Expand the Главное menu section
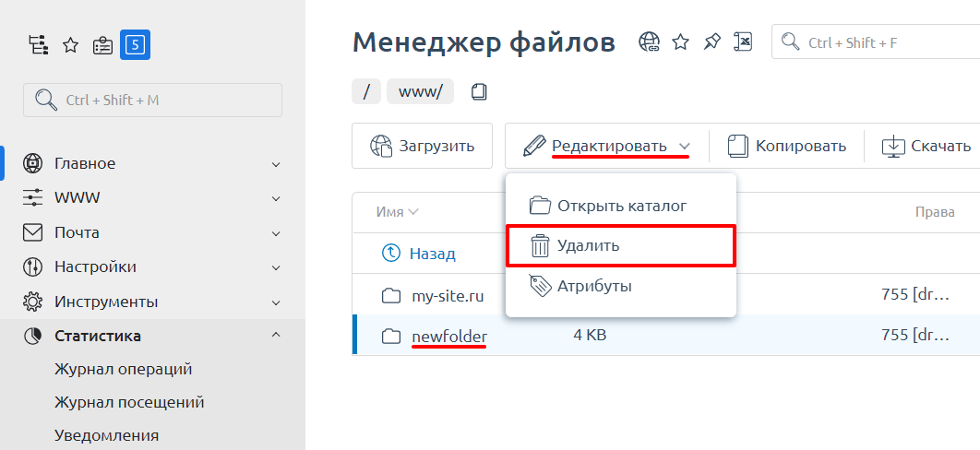 tap(276, 164)
